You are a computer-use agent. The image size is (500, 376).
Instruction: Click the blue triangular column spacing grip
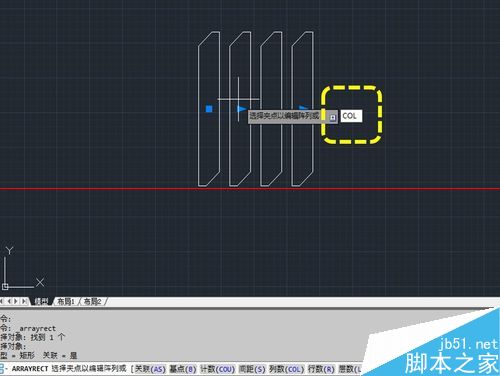[242, 109]
